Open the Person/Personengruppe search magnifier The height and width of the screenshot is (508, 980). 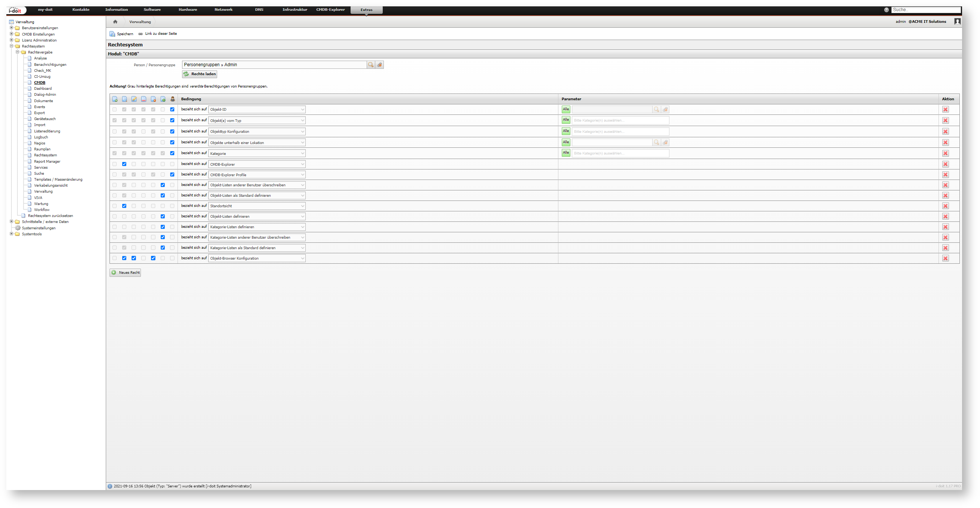[370, 65]
